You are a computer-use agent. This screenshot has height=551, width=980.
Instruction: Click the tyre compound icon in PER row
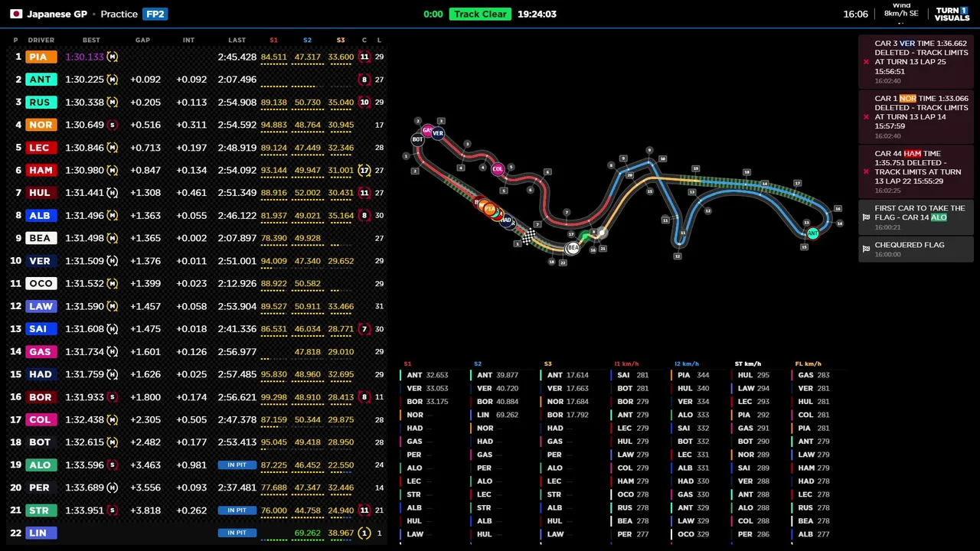[x=113, y=487]
